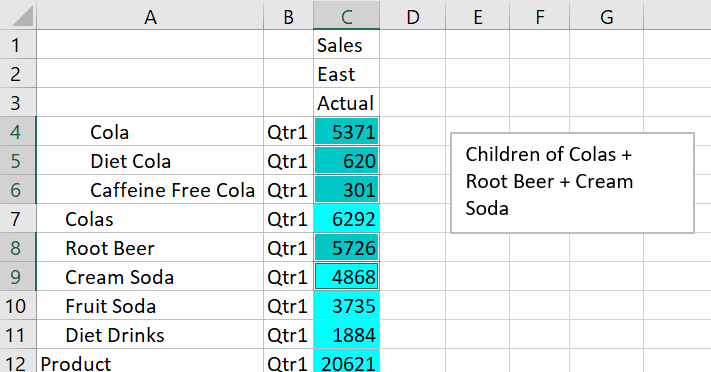Image resolution: width=711 pixels, height=372 pixels.
Task: Select column C header
Action: click(346, 16)
